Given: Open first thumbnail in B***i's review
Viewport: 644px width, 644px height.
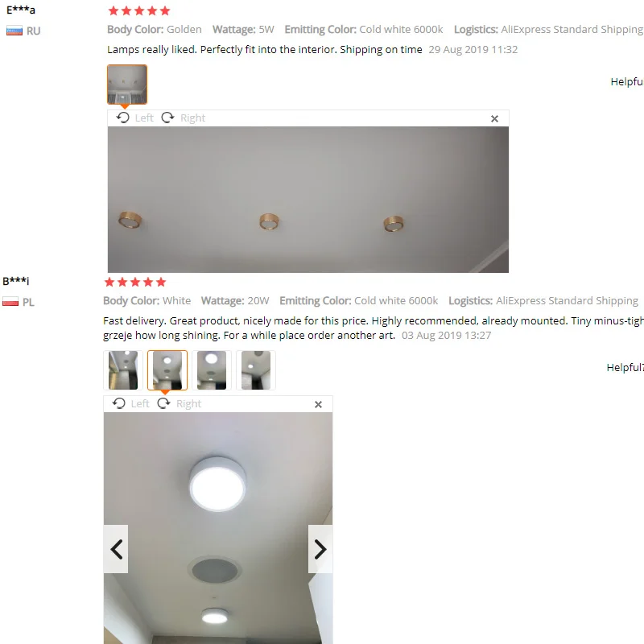Looking at the screenshot, I should coord(123,370).
